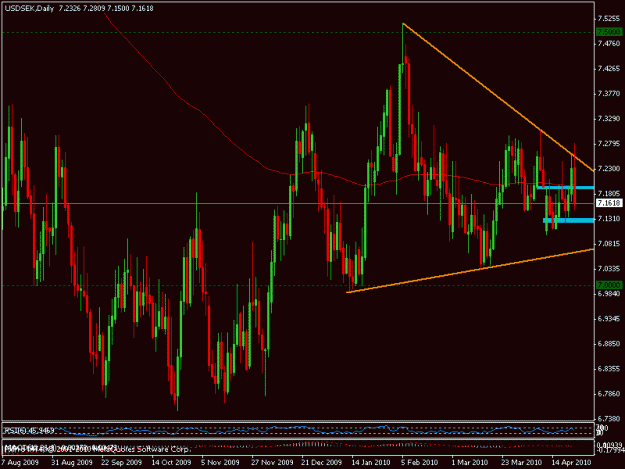The height and width of the screenshot is (469, 625).
Task: Click the 7.3770 price axis value
Action: pyautogui.click(x=609, y=94)
